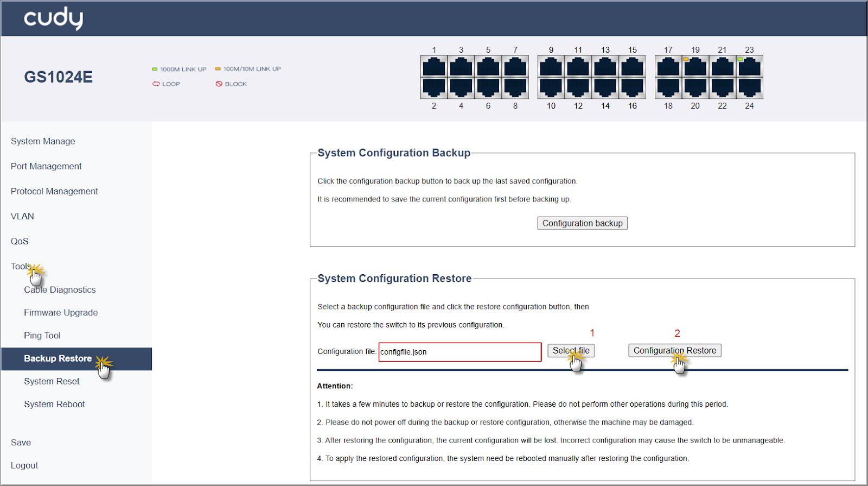Open System Reset page

click(52, 381)
